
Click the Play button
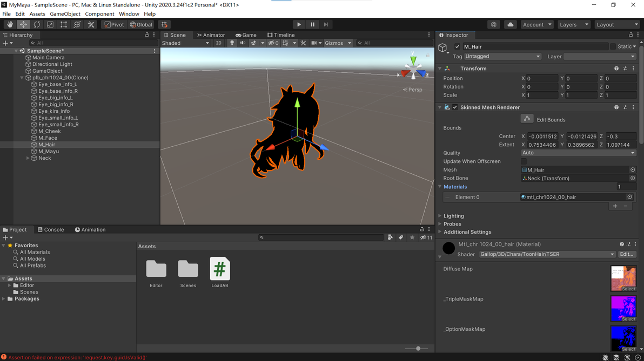coord(299,25)
